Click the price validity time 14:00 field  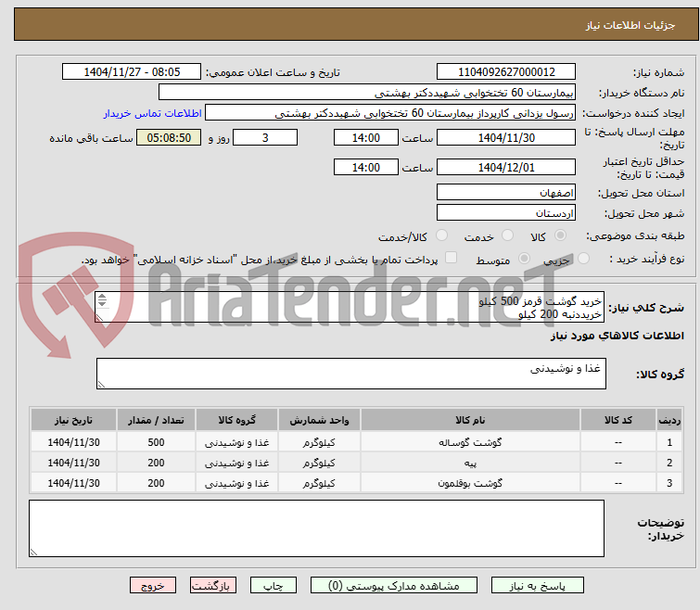[x=365, y=168]
